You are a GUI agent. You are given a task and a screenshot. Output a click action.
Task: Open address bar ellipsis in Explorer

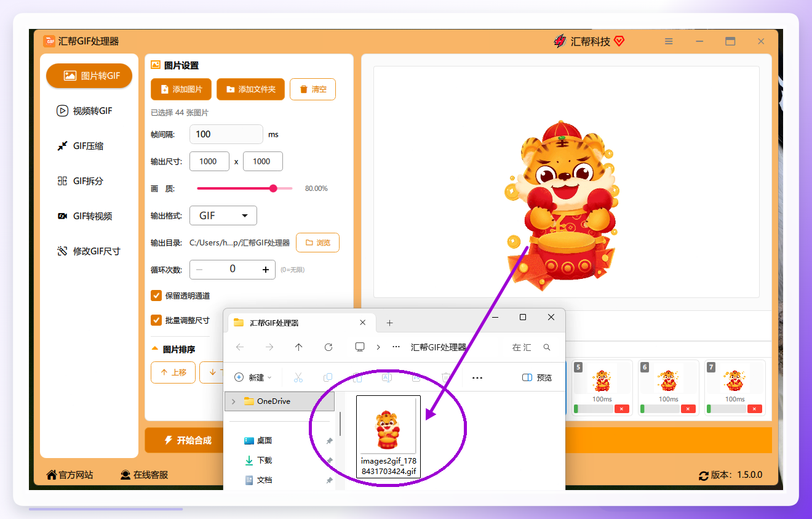pyautogui.click(x=396, y=347)
